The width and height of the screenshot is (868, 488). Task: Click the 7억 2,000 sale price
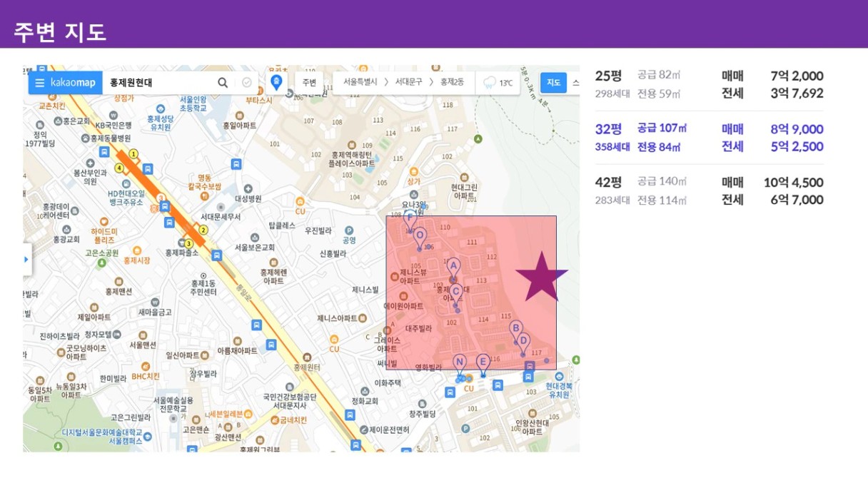pyautogui.click(x=797, y=76)
